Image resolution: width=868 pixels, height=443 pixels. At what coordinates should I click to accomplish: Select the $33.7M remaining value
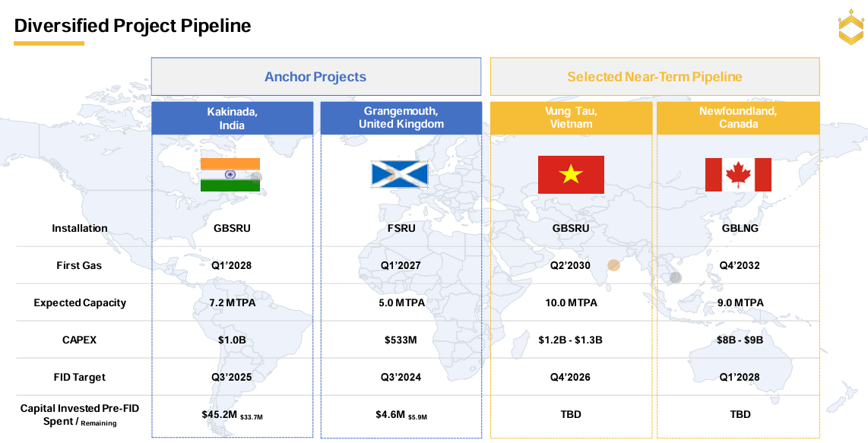(252, 417)
